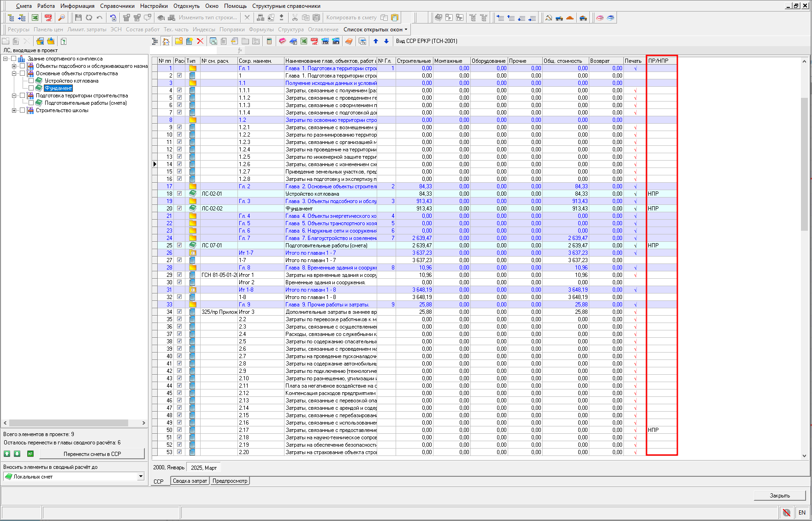Switch to Предпросмотр tab
This screenshot has height=521, width=812.
230,481
